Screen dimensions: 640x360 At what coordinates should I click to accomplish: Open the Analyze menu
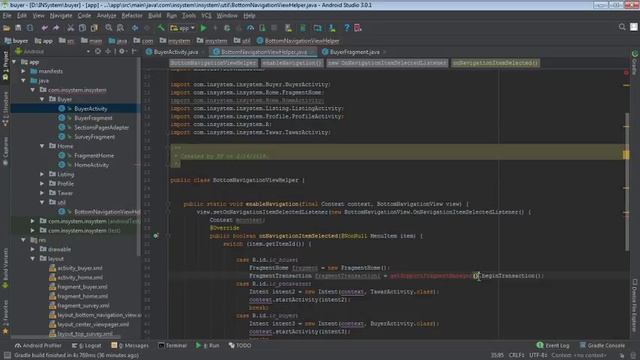click(107, 16)
